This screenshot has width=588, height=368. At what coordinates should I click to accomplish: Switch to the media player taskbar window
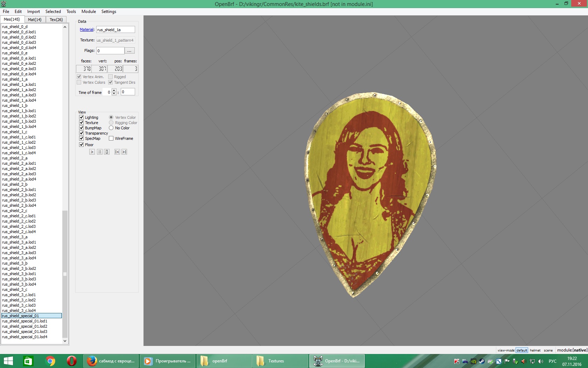[168, 361]
